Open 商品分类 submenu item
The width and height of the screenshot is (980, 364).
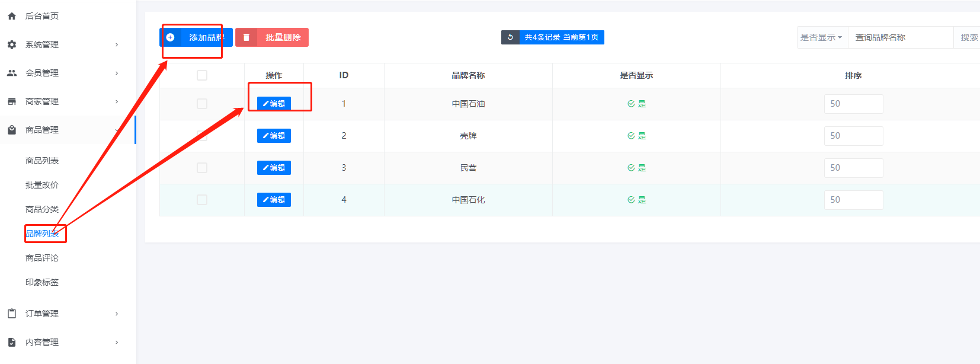42,209
